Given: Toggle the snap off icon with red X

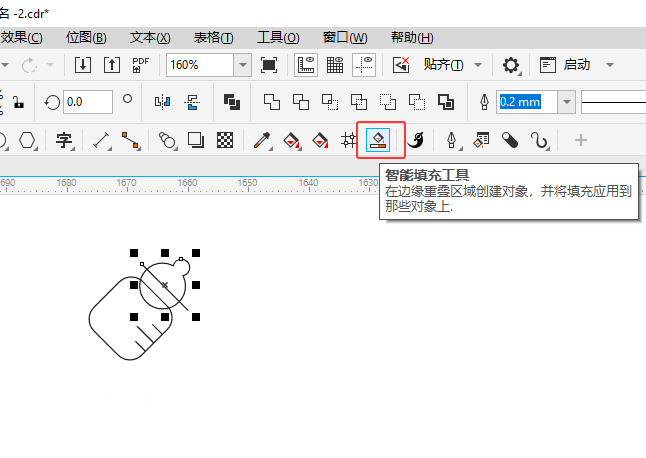Looking at the screenshot, I should [x=401, y=65].
